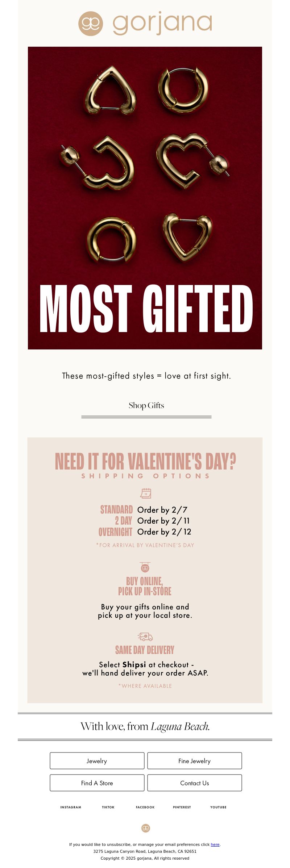The image size is (290, 868).
Task: Click the Same Day Delivery heading
Action: pyautogui.click(x=145, y=650)
